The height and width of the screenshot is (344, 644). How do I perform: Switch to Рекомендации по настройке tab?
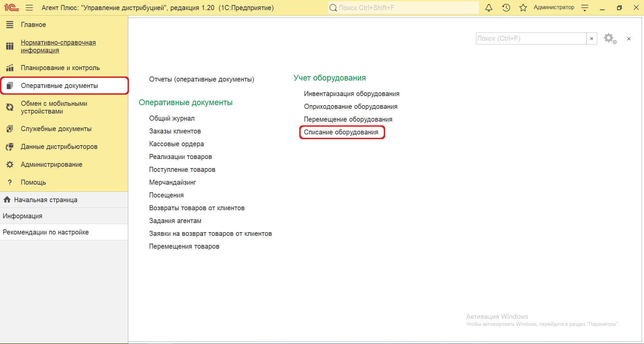pyautogui.click(x=46, y=232)
